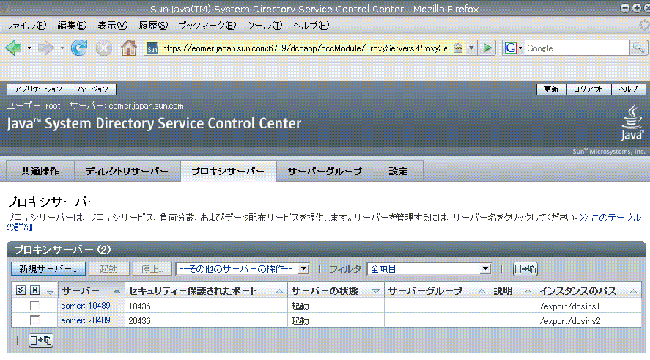Switch to the 共通操作 tab

coord(41,171)
